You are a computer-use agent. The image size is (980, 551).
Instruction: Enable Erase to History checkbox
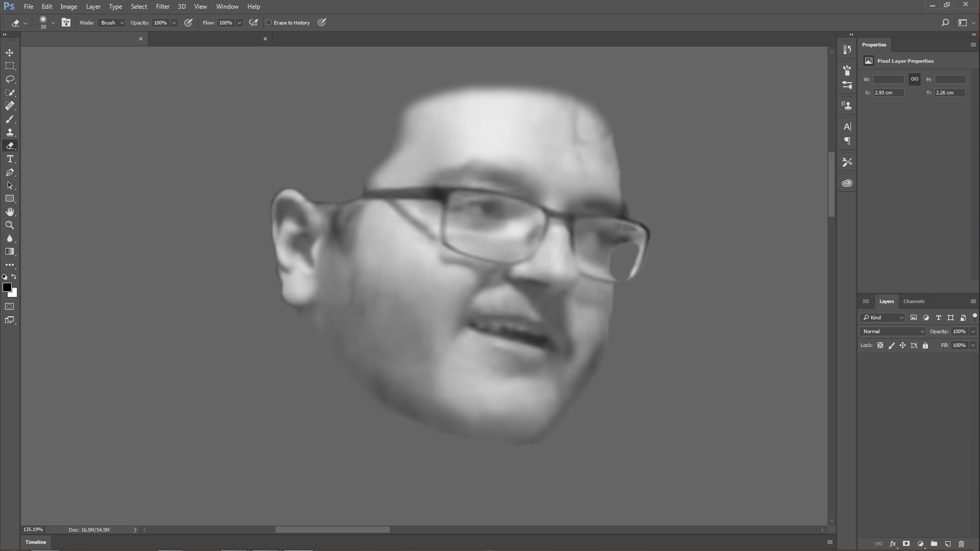[269, 22]
